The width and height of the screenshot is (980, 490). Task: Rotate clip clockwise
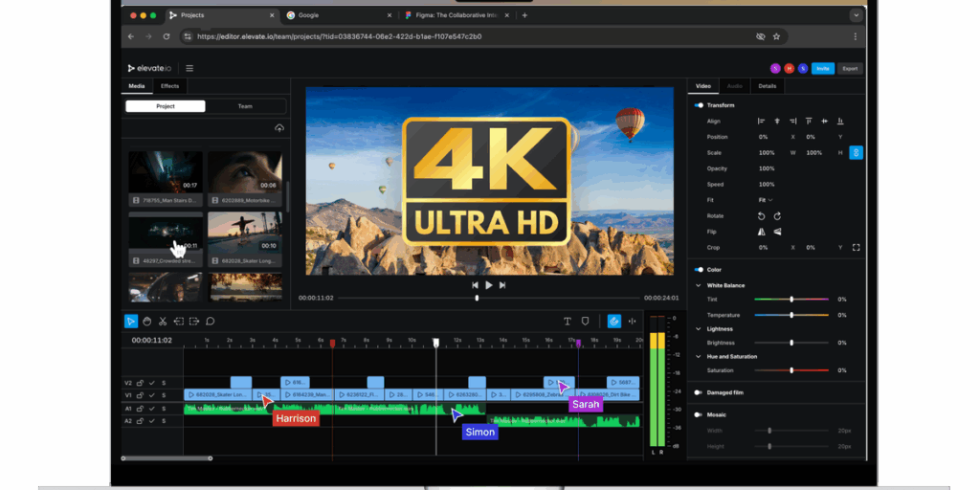coord(777,215)
